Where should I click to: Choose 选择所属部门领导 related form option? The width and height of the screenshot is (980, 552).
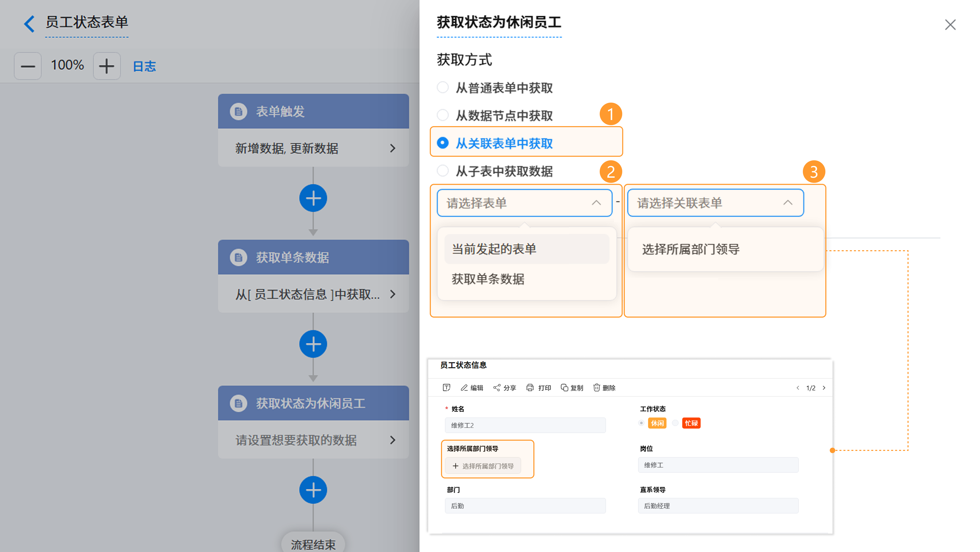pos(726,249)
